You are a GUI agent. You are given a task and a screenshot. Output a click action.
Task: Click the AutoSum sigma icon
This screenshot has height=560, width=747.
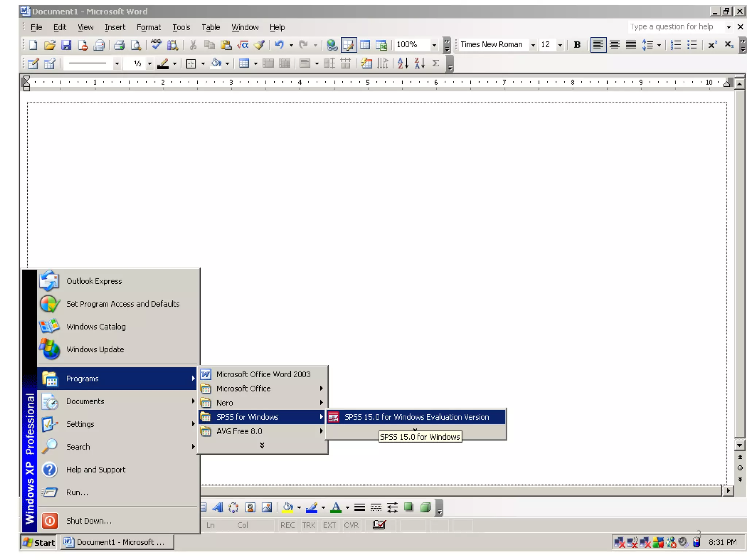pos(436,63)
